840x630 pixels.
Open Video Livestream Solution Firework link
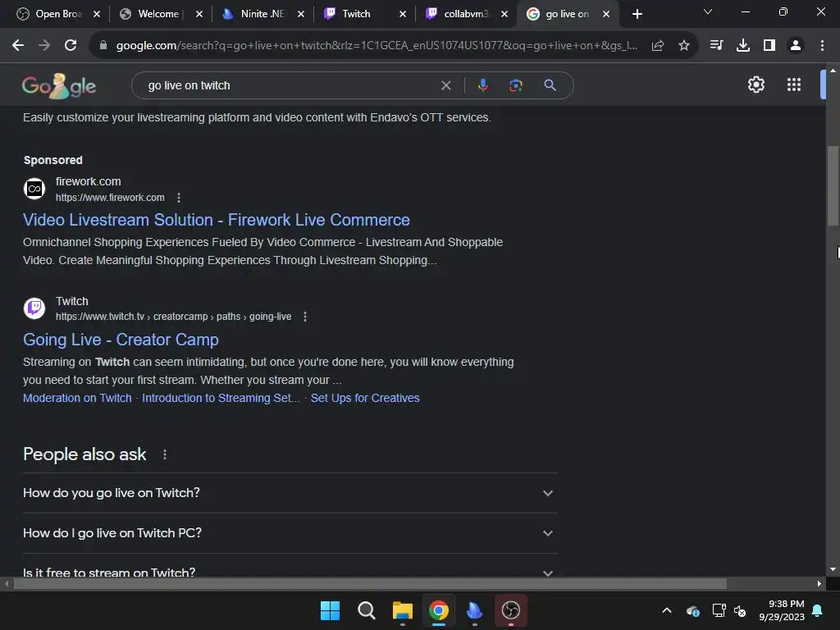click(217, 220)
